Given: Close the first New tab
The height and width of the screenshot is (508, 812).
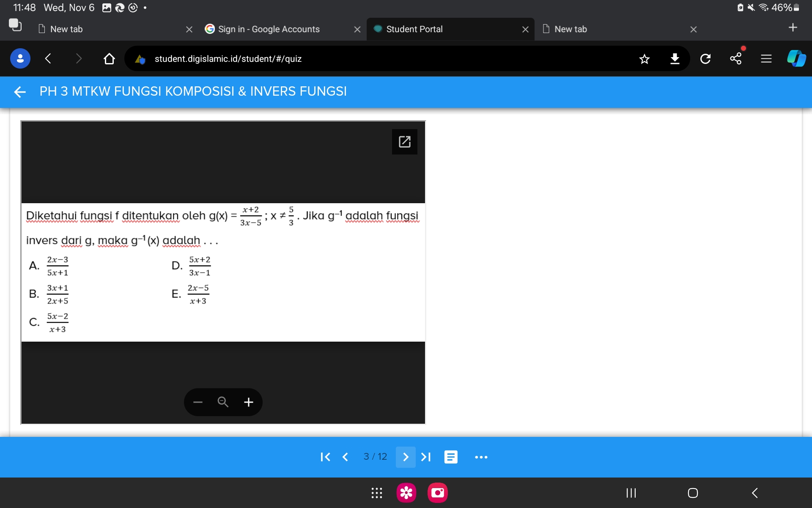Looking at the screenshot, I should [189, 29].
